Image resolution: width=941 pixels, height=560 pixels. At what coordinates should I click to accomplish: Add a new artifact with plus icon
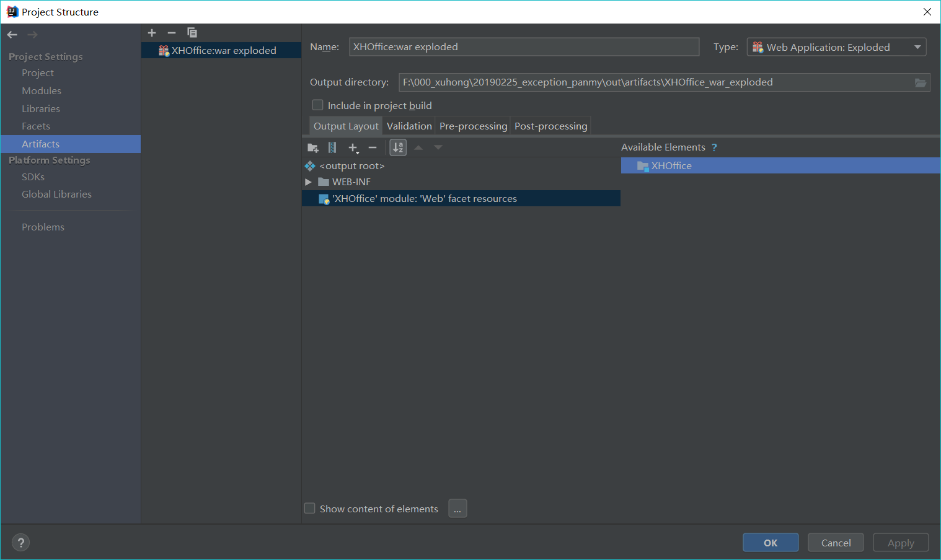click(152, 33)
